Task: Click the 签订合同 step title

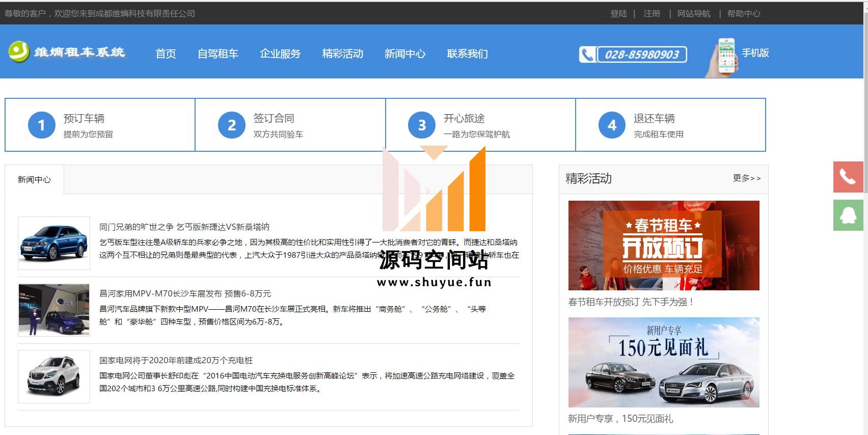Action: click(274, 118)
